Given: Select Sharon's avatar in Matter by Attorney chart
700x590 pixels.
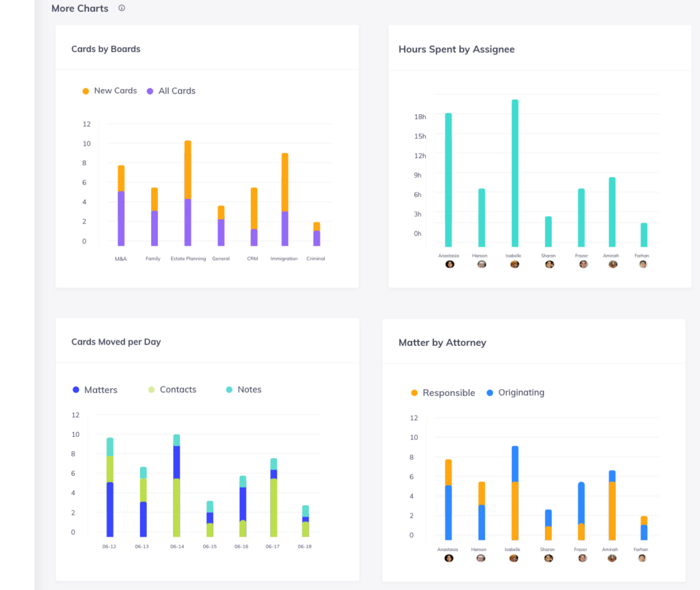Looking at the screenshot, I should click(548, 558).
